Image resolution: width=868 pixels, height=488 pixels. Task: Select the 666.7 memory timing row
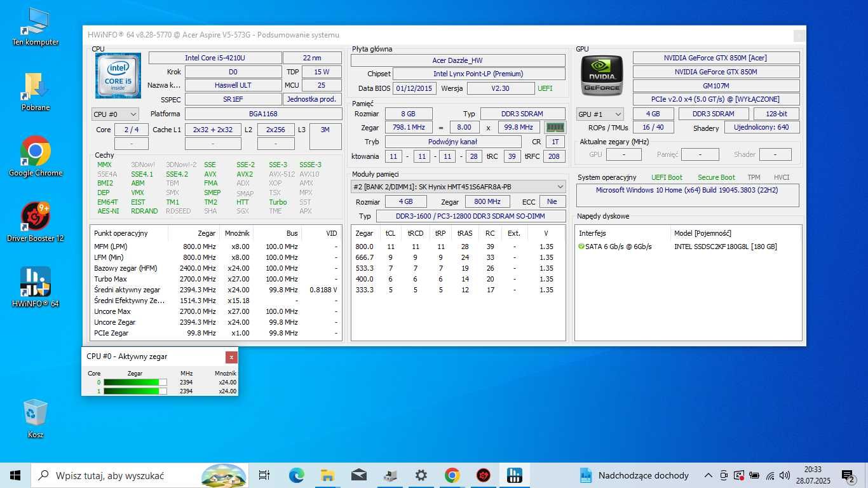[x=458, y=257]
